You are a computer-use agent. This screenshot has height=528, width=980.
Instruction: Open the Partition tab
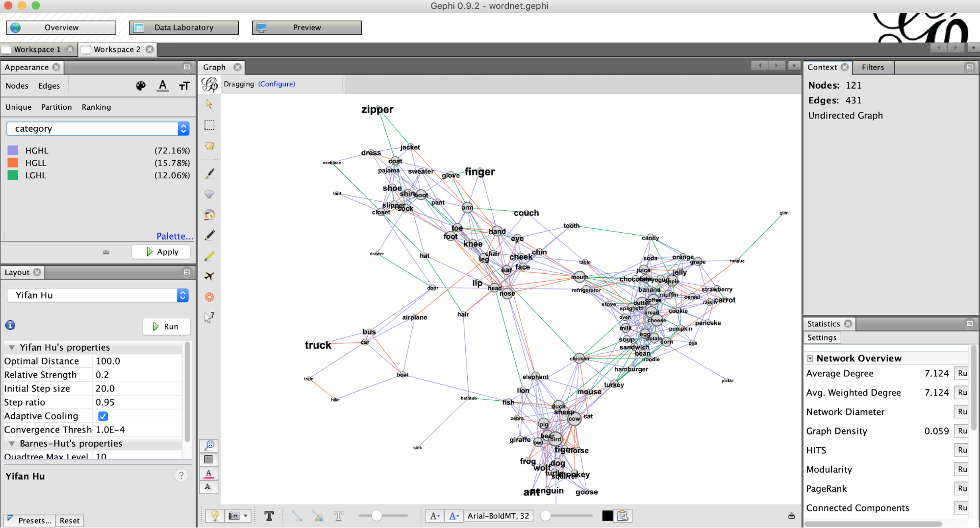tap(56, 107)
